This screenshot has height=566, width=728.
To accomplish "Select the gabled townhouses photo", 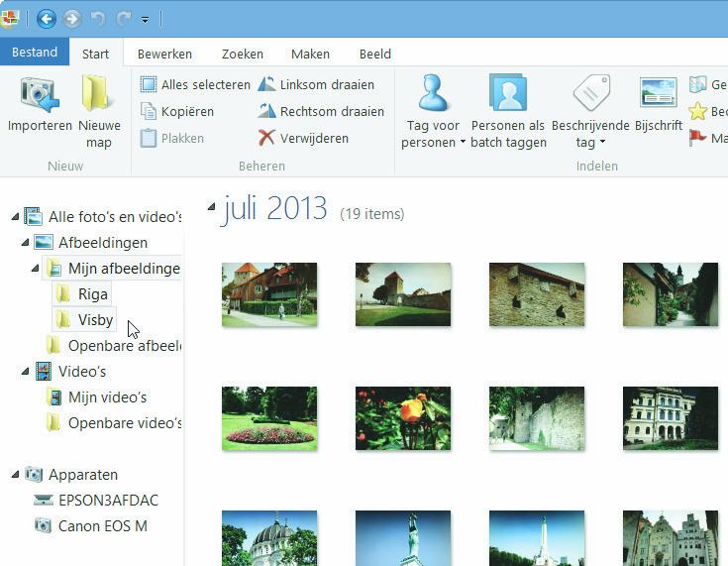I will click(x=671, y=538).
